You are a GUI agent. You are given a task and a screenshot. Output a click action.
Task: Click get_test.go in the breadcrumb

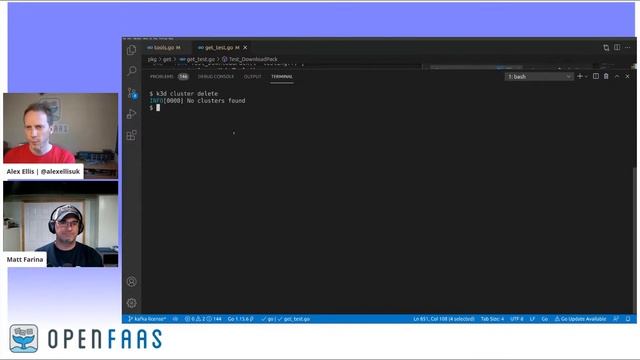point(197,60)
